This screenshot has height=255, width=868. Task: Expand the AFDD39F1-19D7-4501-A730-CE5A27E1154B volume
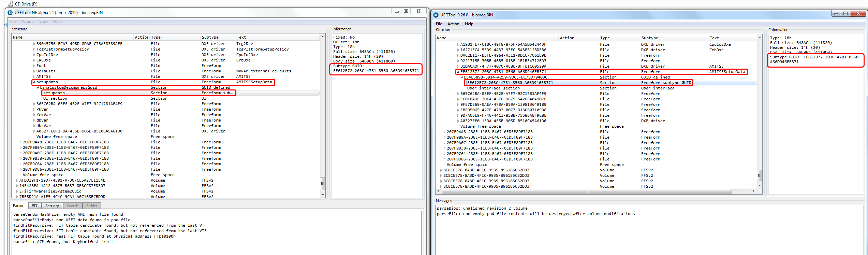(x=17, y=181)
